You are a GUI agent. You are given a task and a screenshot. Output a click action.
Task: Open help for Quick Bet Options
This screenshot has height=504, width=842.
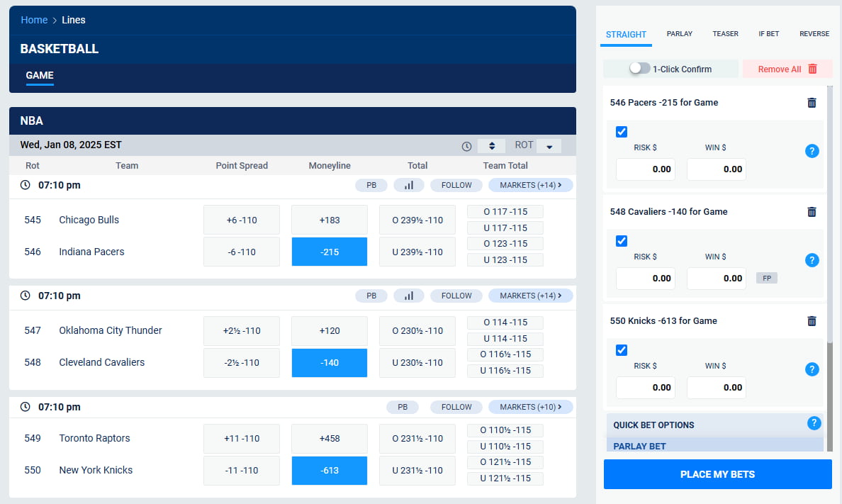tap(814, 423)
